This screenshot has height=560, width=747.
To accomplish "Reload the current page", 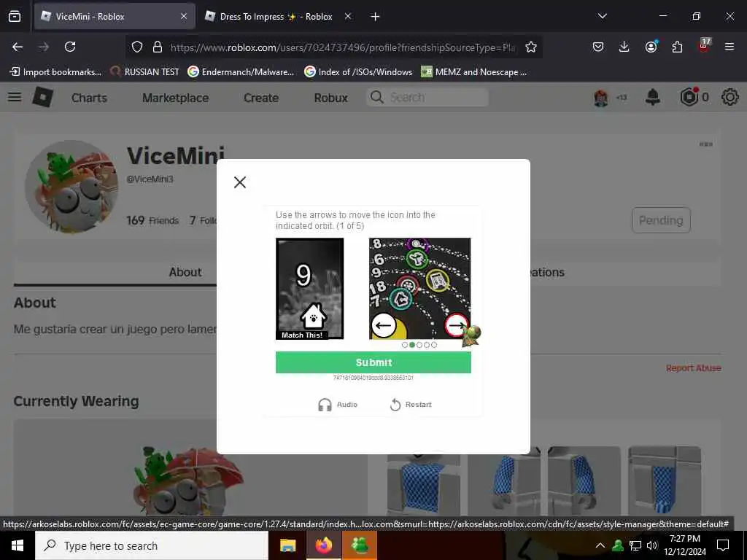I will pyautogui.click(x=70, y=47).
